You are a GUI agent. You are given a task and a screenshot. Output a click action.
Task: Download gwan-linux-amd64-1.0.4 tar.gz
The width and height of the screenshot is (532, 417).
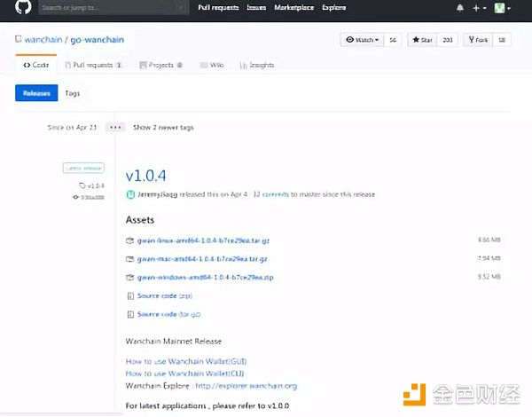pyautogui.click(x=203, y=240)
